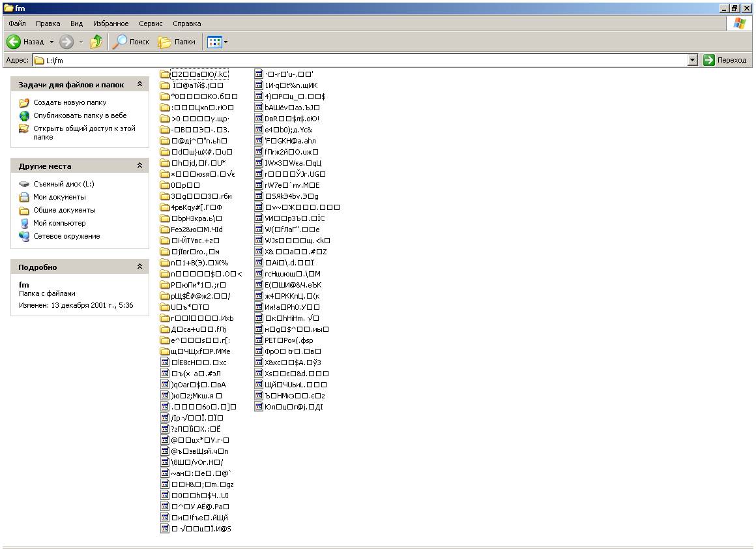This screenshot has height=549, width=756.
Task: Expand the address bar dropdown
Action: pos(692,60)
